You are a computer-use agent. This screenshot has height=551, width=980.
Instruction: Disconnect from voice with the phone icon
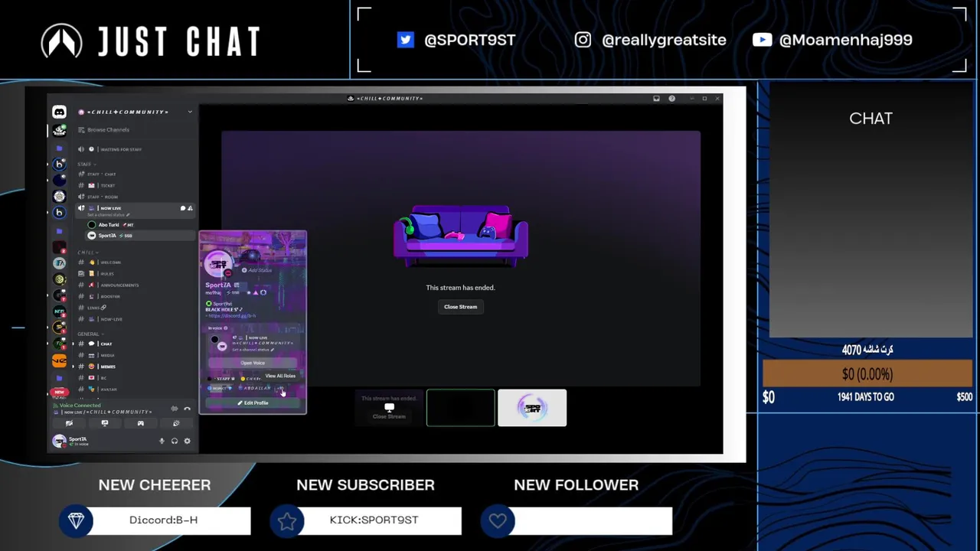[187, 409]
